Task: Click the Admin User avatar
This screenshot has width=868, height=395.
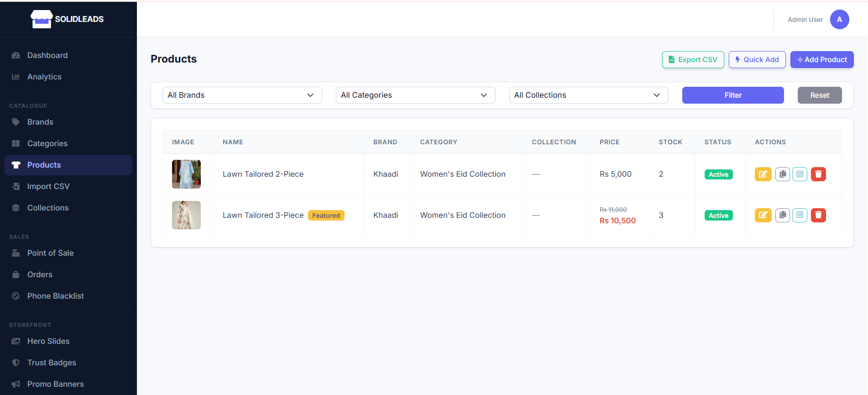Action: pyautogui.click(x=840, y=20)
